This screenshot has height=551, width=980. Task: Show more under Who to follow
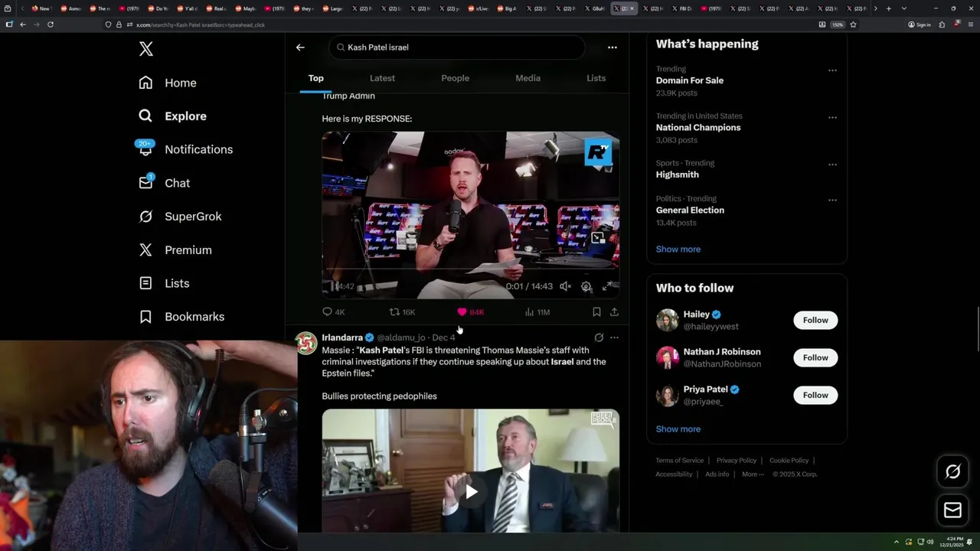[x=678, y=429]
